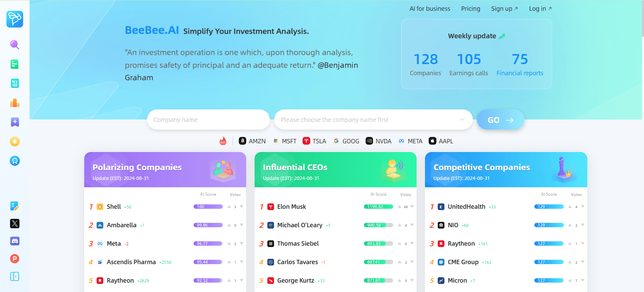Open the Product Hunt icon in sidebar
The image size is (644, 292).
click(x=15, y=259)
